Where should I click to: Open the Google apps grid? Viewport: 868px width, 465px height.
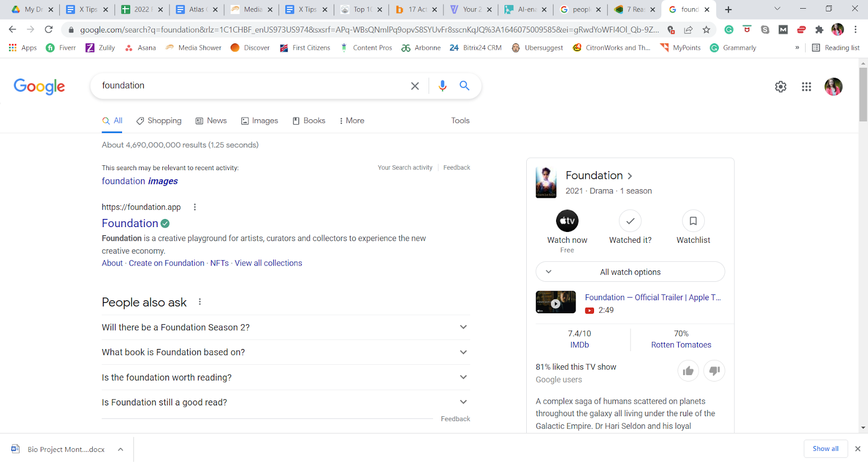(807, 87)
